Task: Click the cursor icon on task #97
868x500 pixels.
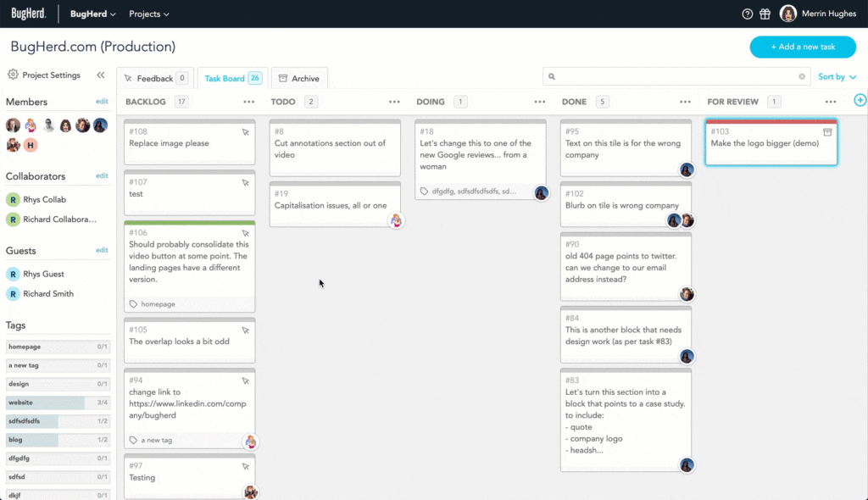Action: [x=245, y=467]
